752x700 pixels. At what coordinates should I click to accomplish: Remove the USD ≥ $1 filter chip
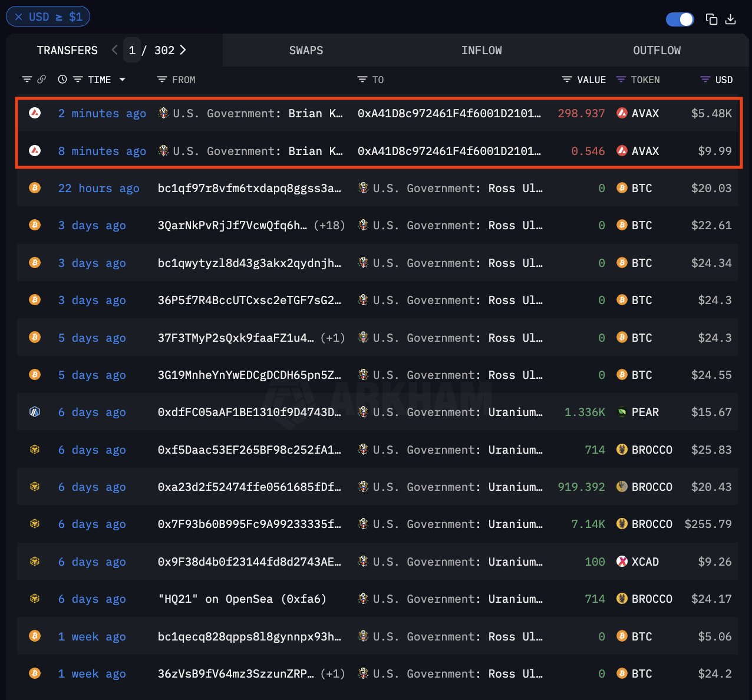19,17
